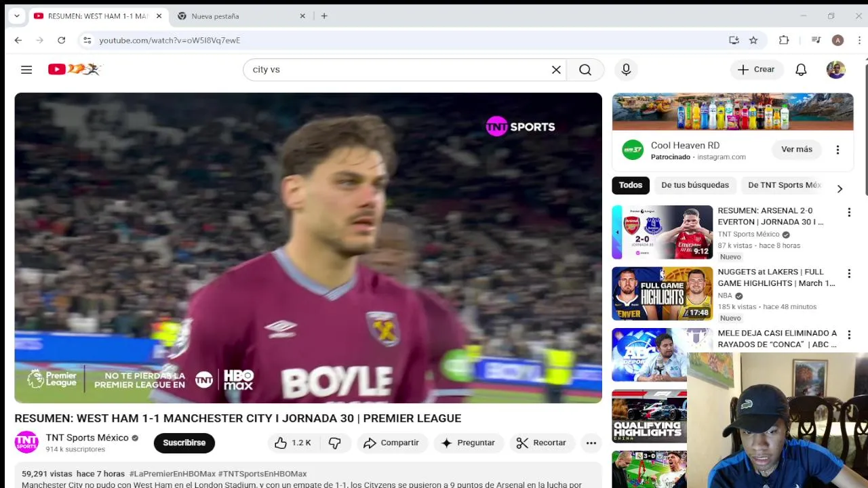The height and width of the screenshot is (488, 868).
Task: Open Nuggets at Lakers video title
Action: point(776,277)
